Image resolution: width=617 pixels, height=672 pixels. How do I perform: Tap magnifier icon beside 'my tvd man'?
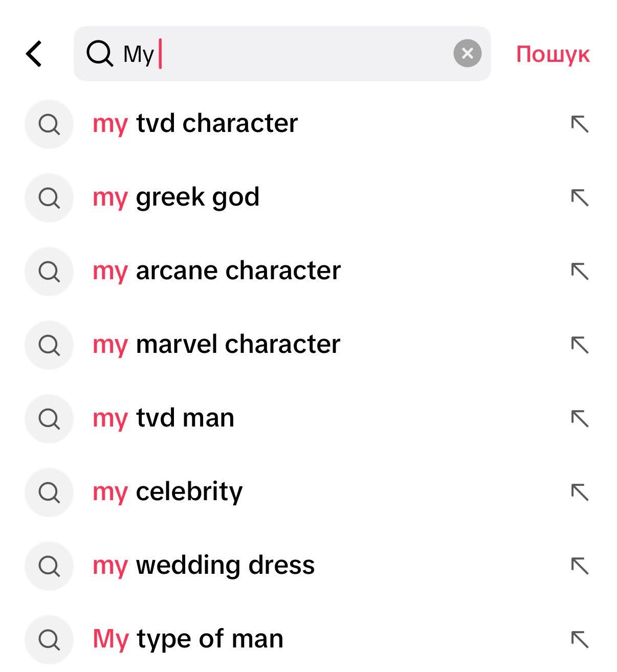(49, 419)
